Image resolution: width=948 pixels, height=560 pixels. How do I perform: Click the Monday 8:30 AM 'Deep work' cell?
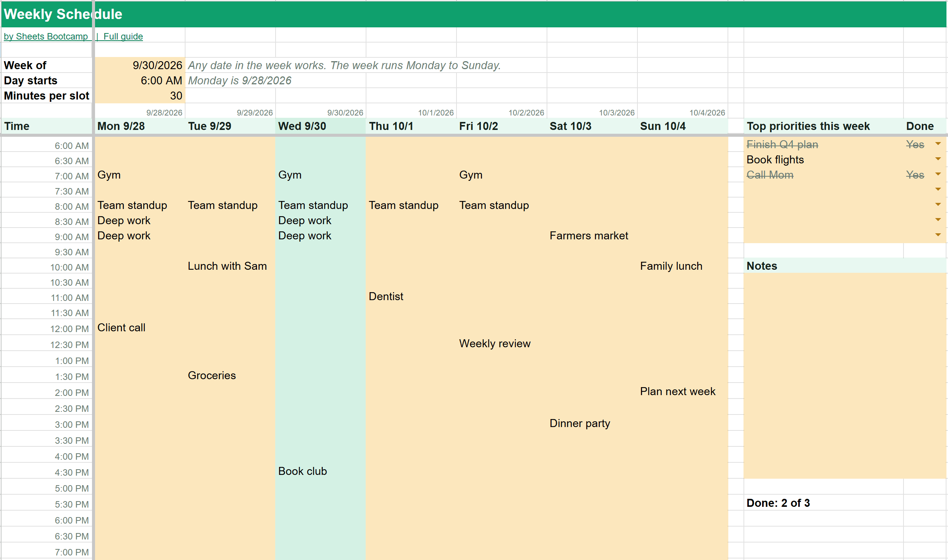coord(140,220)
